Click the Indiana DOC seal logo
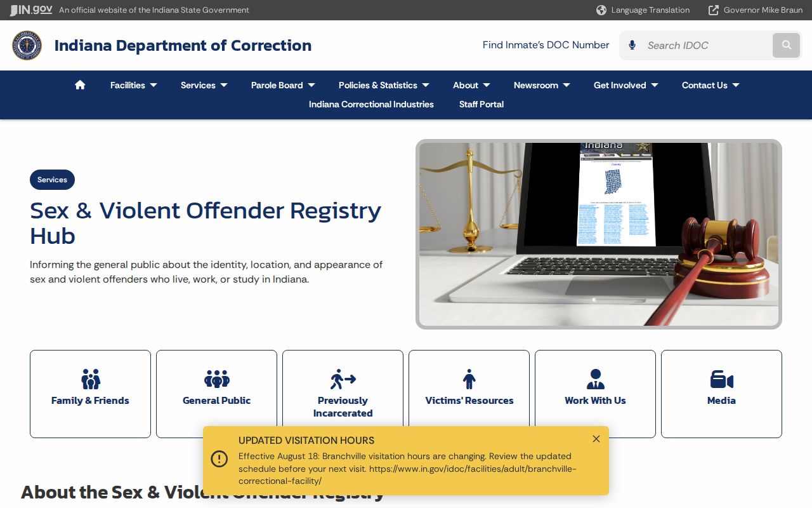Image resolution: width=812 pixels, height=508 pixels. (x=27, y=46)
